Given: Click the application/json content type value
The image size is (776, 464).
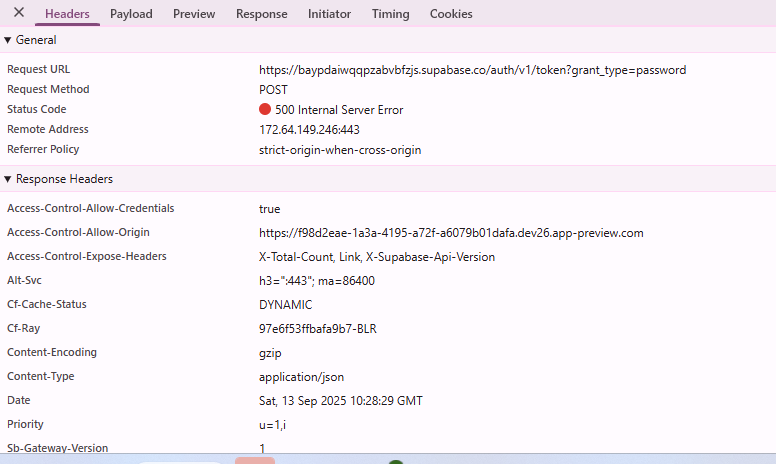Looking at the screenshot, I should (301, 377).
